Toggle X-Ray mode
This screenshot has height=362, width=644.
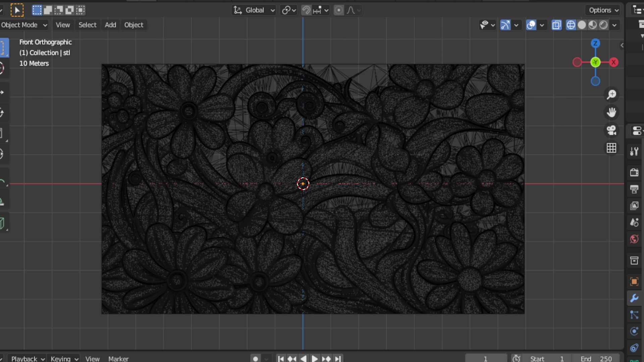pos(556,25)
